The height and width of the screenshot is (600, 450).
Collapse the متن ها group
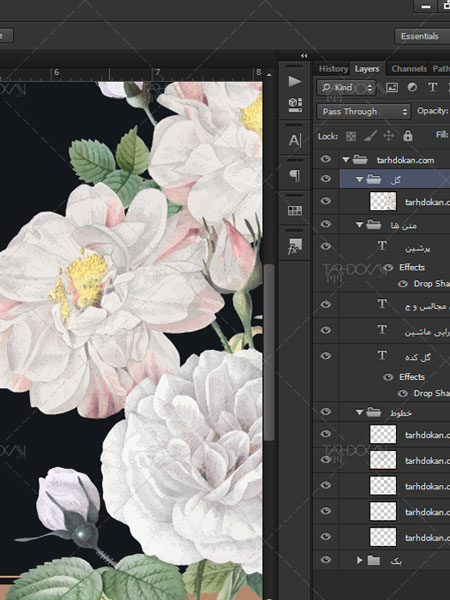click(x=359, y=225)
